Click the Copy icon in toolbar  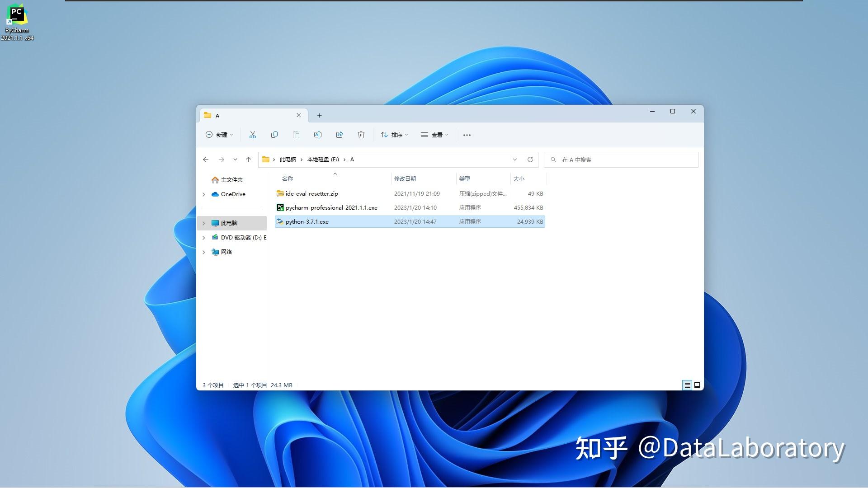click(x=274, y=135)
